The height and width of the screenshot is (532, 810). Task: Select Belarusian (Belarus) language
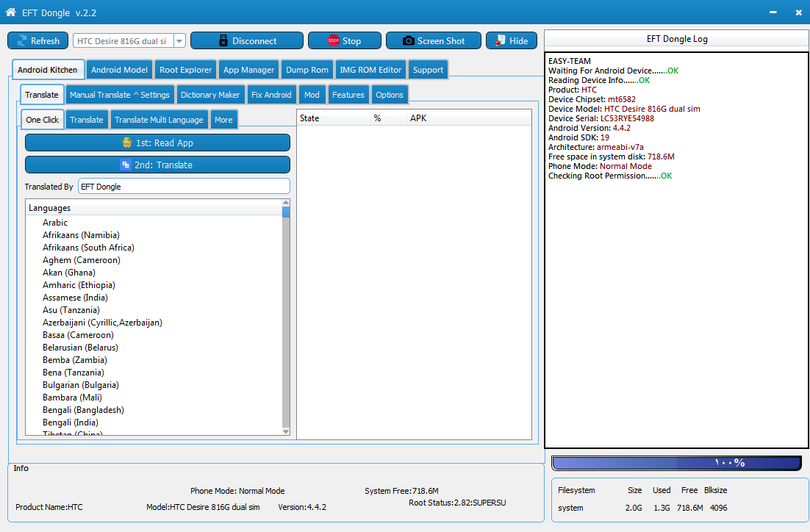[x=80, y=347]
